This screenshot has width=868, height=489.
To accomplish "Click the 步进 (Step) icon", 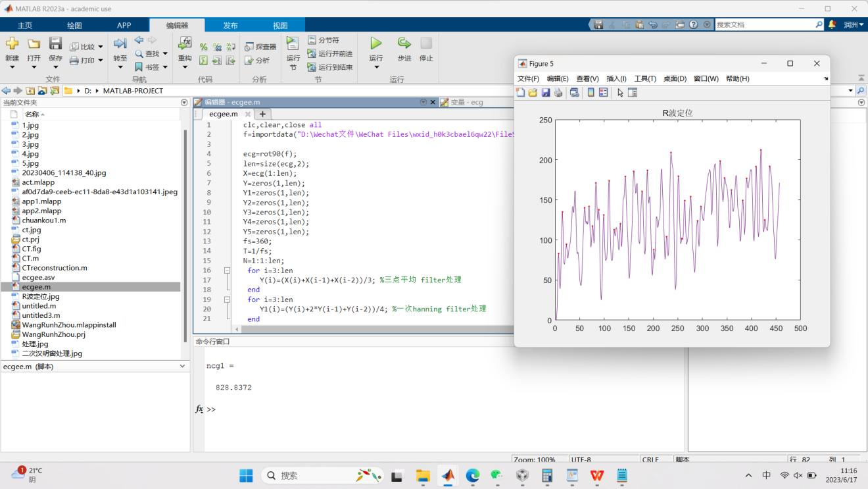I will click(404, 43).
